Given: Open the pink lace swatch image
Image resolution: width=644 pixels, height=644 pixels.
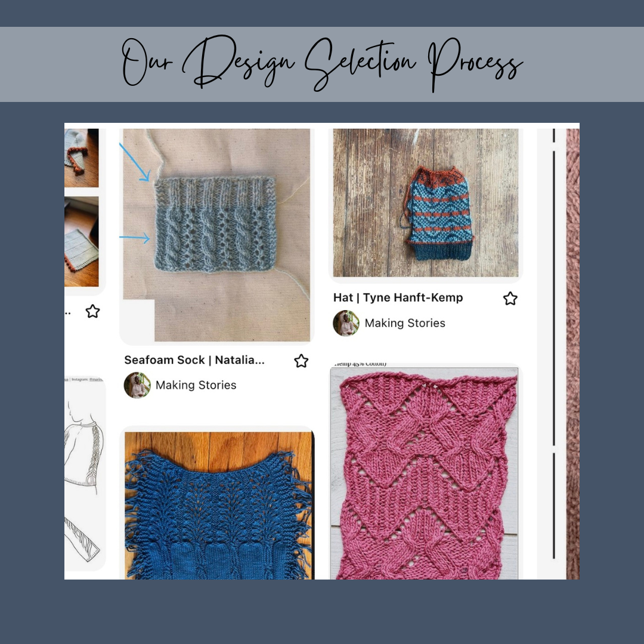Looking at the screenshot, I should pyautogui.click(x=425, y=473).
